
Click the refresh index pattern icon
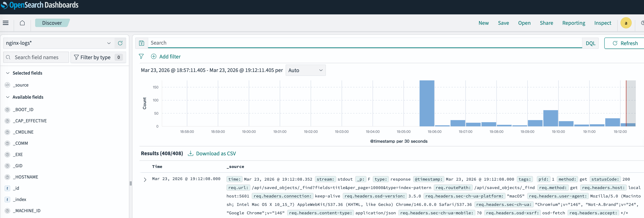pos(120,43)
